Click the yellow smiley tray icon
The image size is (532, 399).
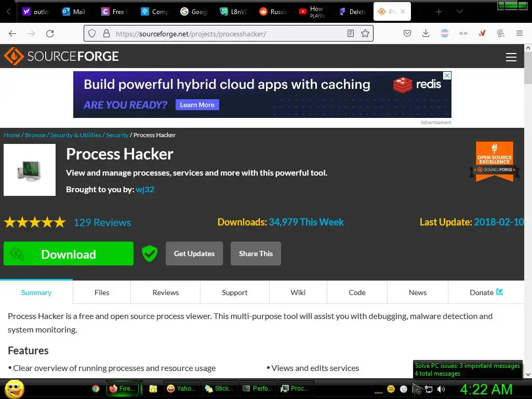(x=391, y=389)
